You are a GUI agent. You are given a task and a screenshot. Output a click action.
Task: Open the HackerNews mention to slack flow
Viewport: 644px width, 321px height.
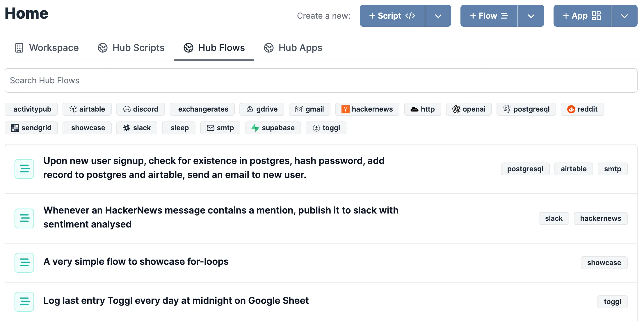(221, 217)
